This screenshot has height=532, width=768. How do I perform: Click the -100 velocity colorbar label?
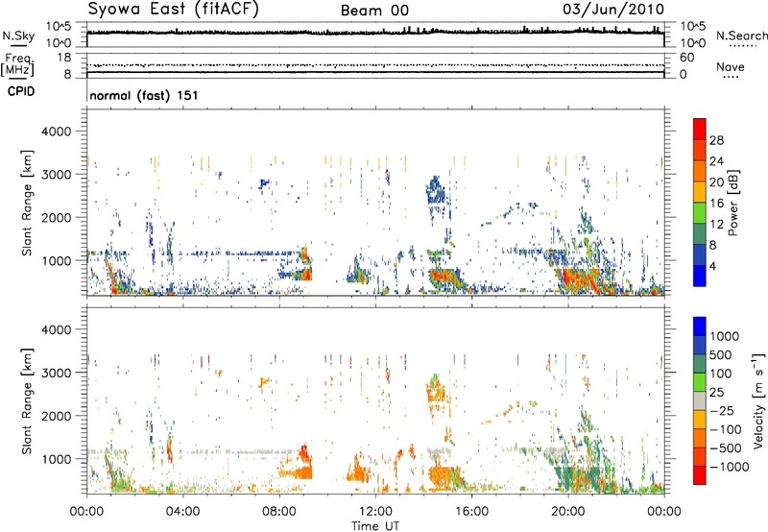click(x=725, y=429)
